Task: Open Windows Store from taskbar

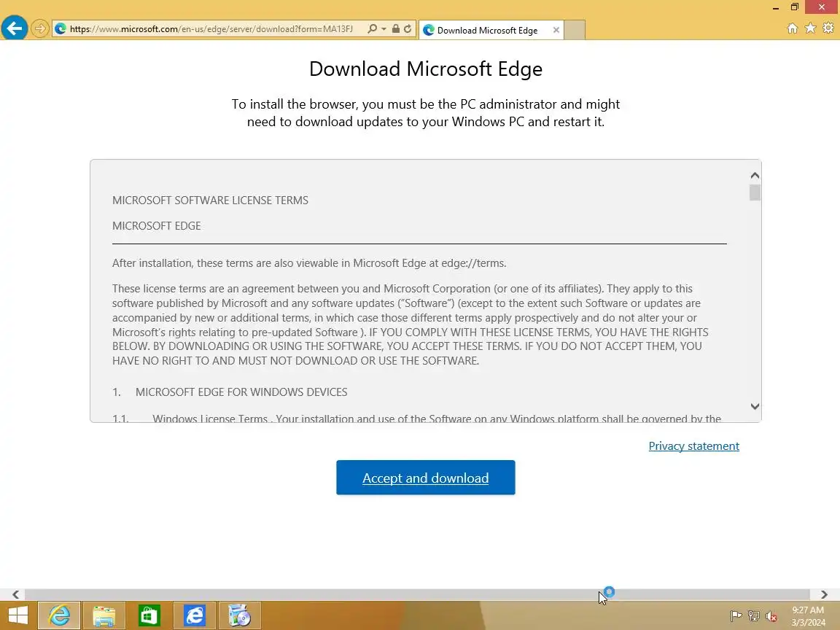Action: (149, 615)
